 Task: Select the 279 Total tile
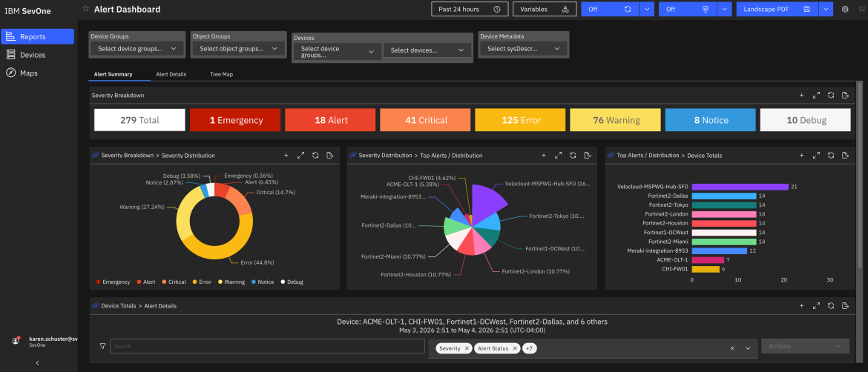(x=139, y=120)
